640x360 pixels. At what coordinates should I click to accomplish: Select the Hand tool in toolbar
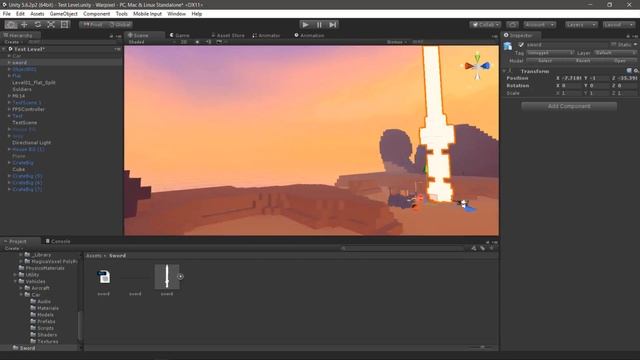pos(11,24)
